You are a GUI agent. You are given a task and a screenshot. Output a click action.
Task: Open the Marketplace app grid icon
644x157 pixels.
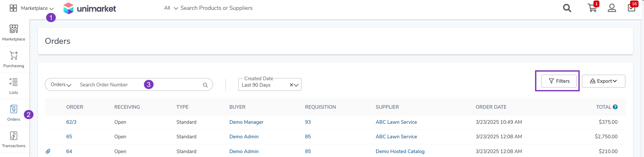[x=13, y=8]
